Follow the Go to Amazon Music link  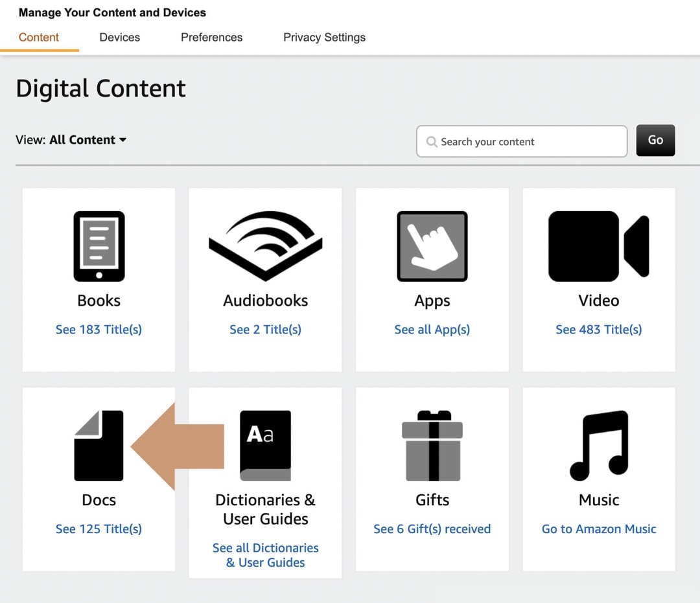[599, 529]
